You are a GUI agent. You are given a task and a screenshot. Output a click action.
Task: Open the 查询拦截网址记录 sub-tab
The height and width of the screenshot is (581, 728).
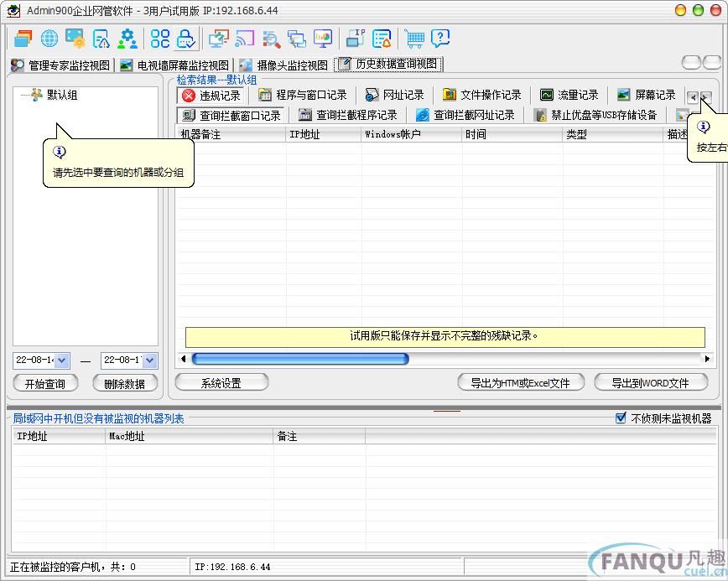(465, 115)
